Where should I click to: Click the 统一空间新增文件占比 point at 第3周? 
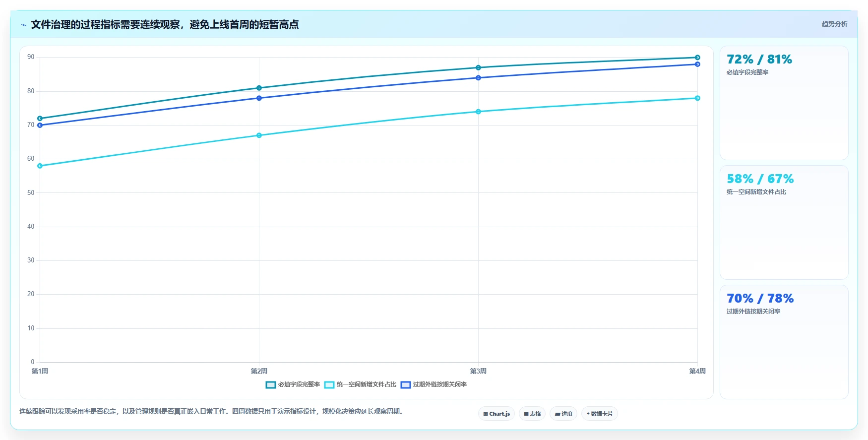tap(478, 112)
